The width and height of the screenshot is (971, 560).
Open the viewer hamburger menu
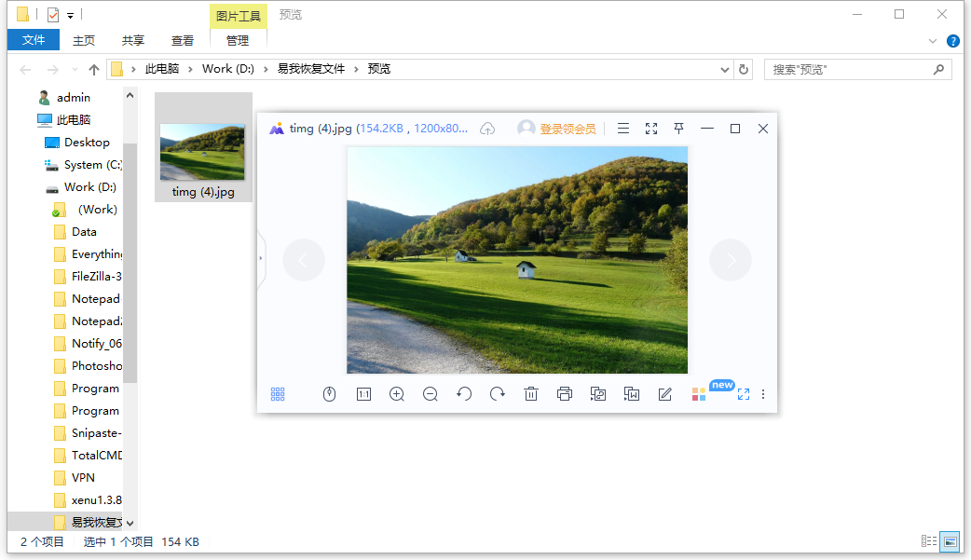(x=623, y=129)
